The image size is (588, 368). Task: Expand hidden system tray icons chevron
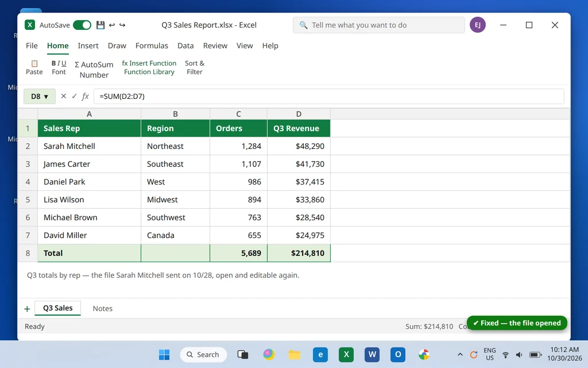point(460,354)
